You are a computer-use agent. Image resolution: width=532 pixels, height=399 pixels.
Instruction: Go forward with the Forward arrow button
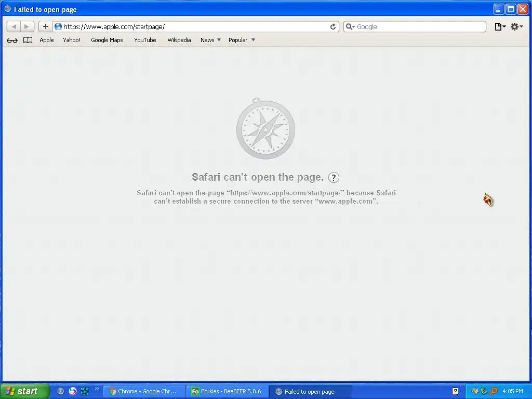pos(27,26)
